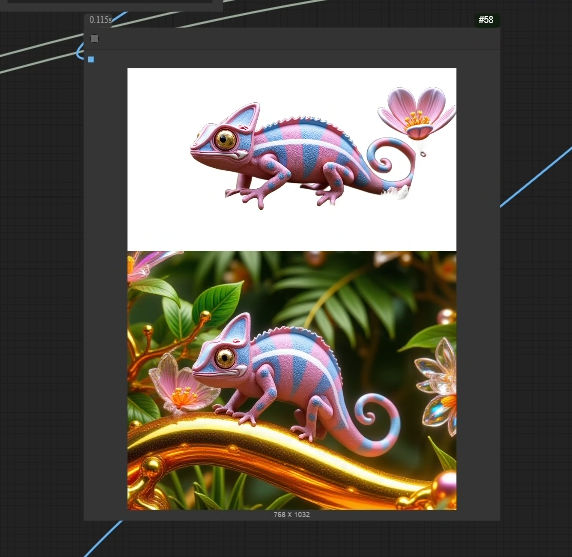Screen dimensions: 572x557
Task: Select the node by its empty title bar
Action: [x=291, y=38]
